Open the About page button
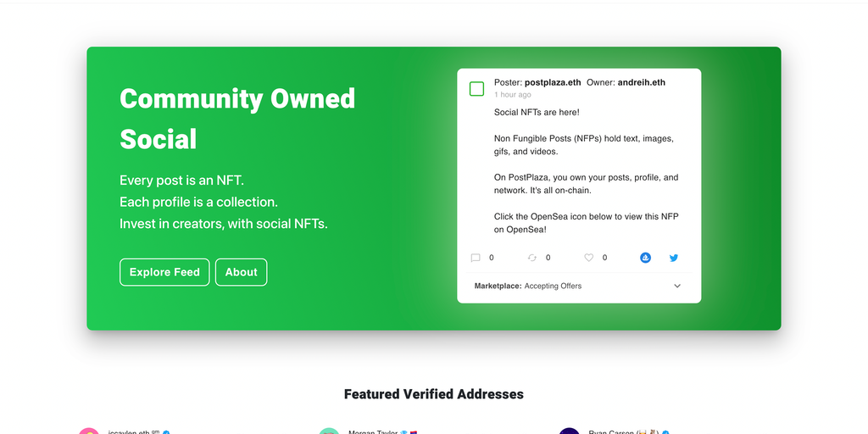 point(241,272)
